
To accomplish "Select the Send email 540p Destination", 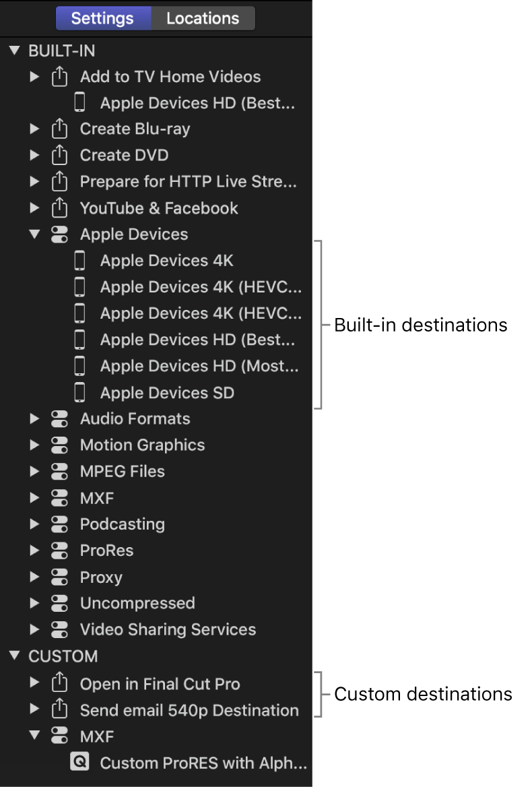I will pyautogui.click(x=189, y=710).
